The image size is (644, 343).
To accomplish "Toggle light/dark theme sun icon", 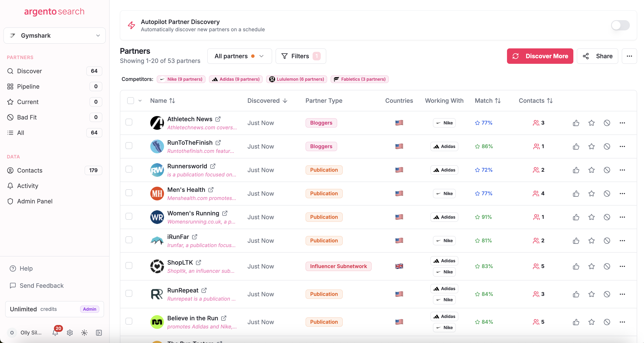I will [x=84, y=333].
